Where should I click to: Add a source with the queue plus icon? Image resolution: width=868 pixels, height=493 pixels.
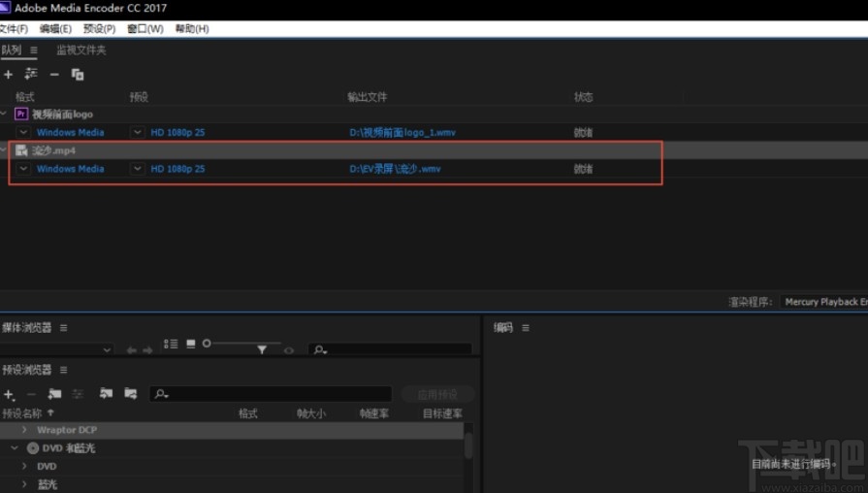coord(9,74)
